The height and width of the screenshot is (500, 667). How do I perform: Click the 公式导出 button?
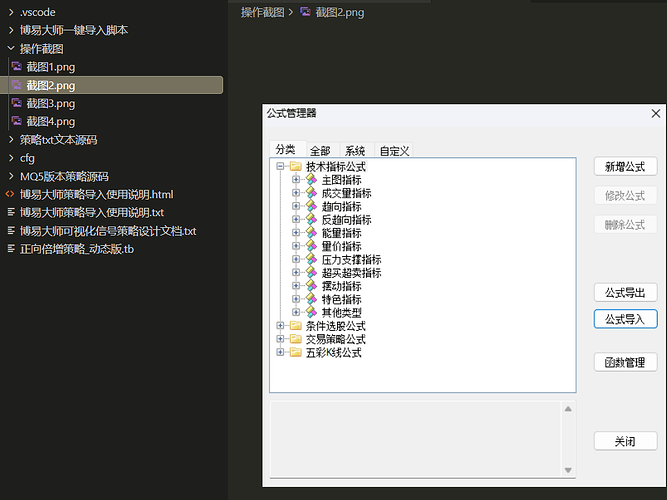pos(625,293)
